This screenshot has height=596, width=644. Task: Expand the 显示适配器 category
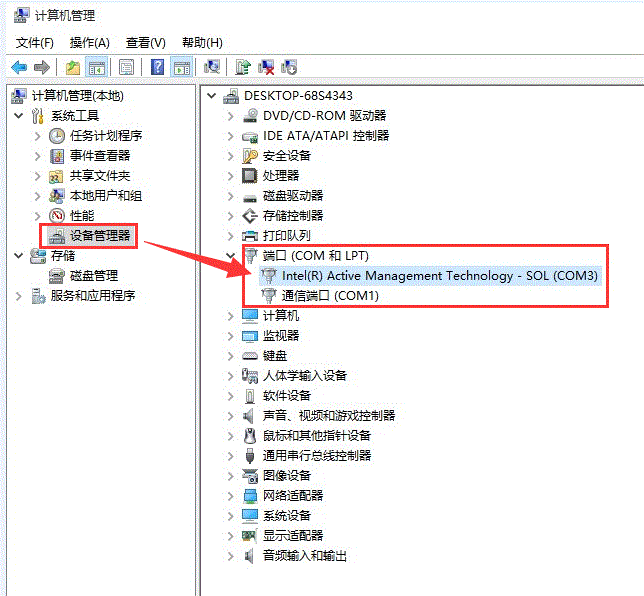(230, 536)
